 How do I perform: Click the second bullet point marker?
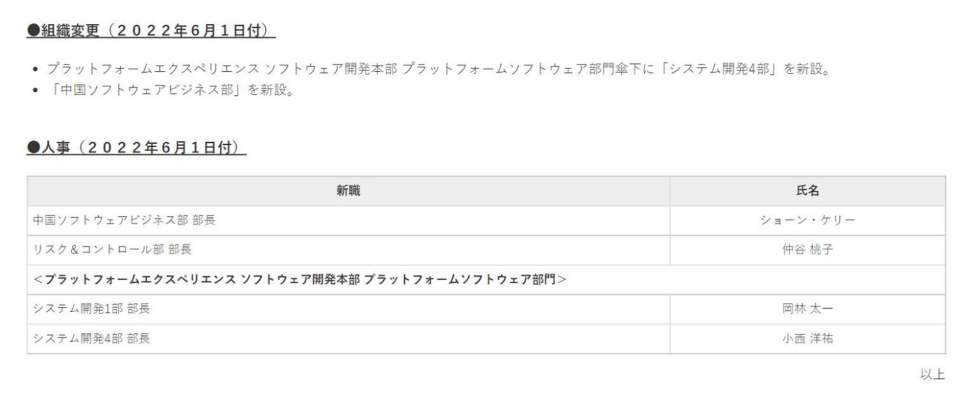pyautogui.click(x=36, y=90)
